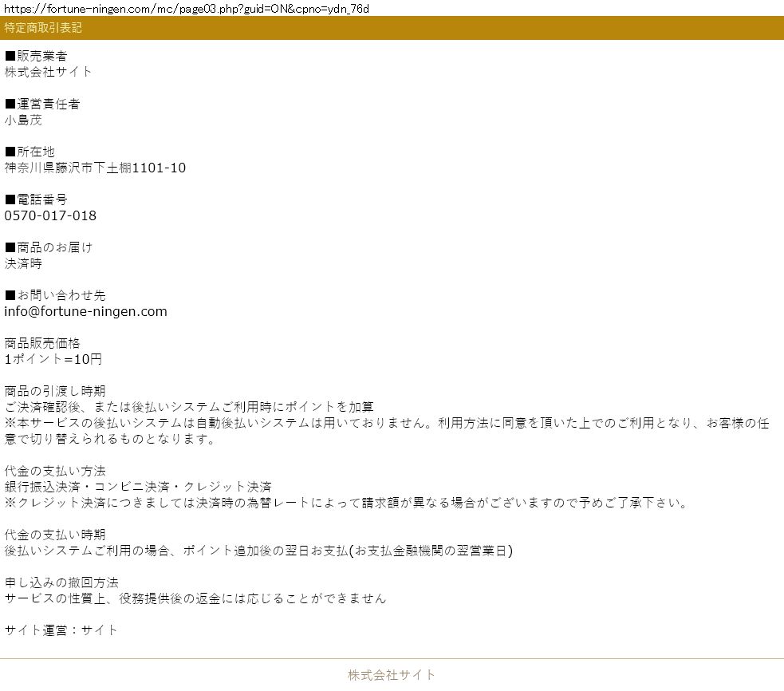
Task: Click the info@fortune-ningen.com email address
Action: point(86,311)
